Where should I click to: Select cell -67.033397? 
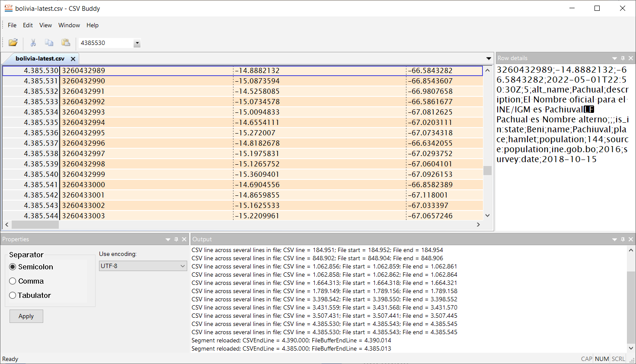click(444, 205)
